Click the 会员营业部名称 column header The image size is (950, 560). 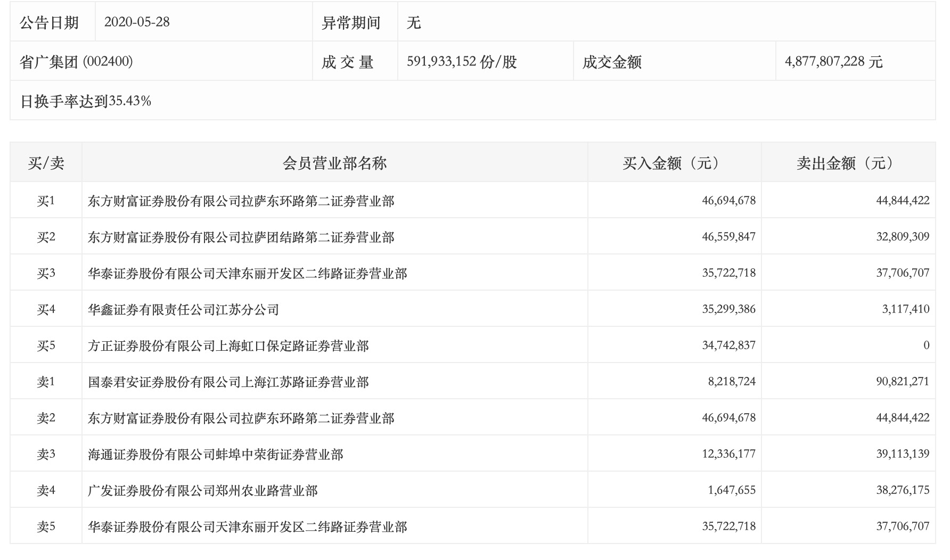334,163
